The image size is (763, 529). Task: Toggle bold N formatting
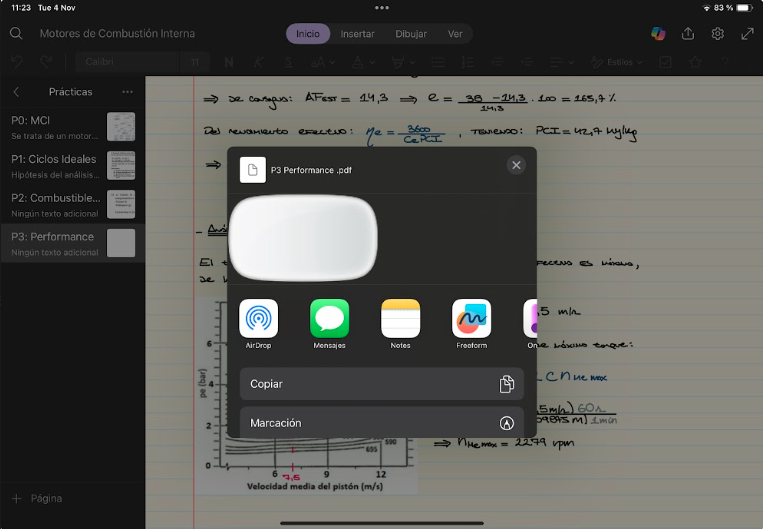(229, 62)
